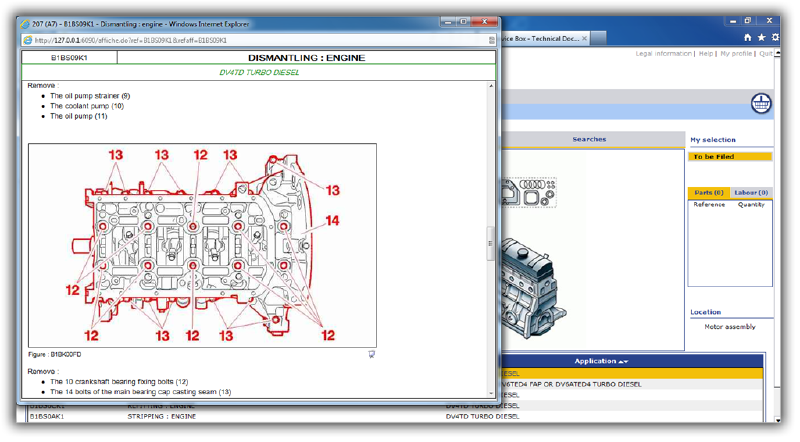The height and width of the screenshot is (442, 800).
Task: Click DISMANTLING : ENGINE title
Action: point(307,58)
